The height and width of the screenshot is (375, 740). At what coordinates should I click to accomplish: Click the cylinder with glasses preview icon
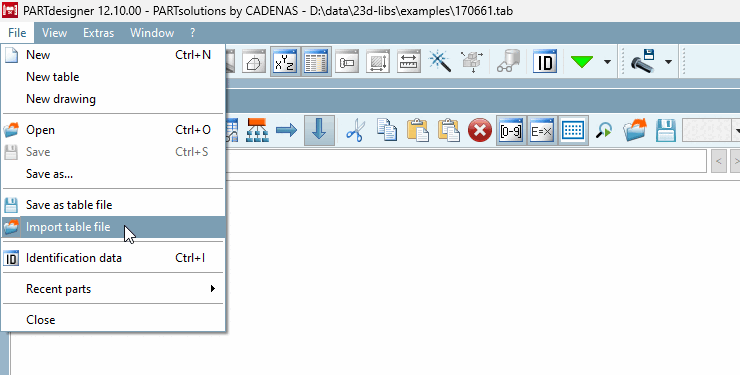(x=508, y=61)
